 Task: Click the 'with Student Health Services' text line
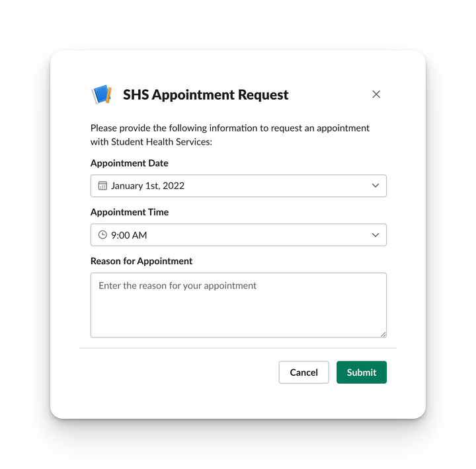151,141
